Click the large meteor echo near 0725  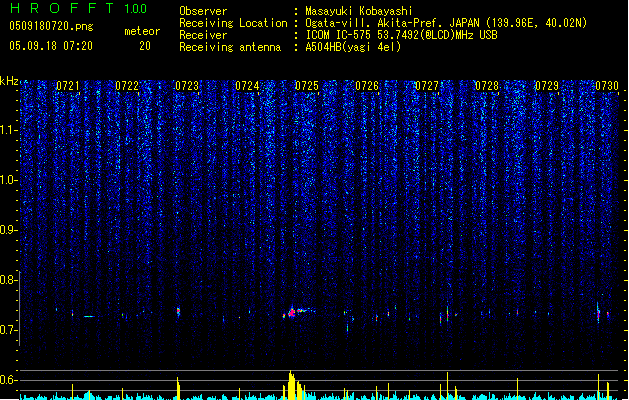click(292, 312)
